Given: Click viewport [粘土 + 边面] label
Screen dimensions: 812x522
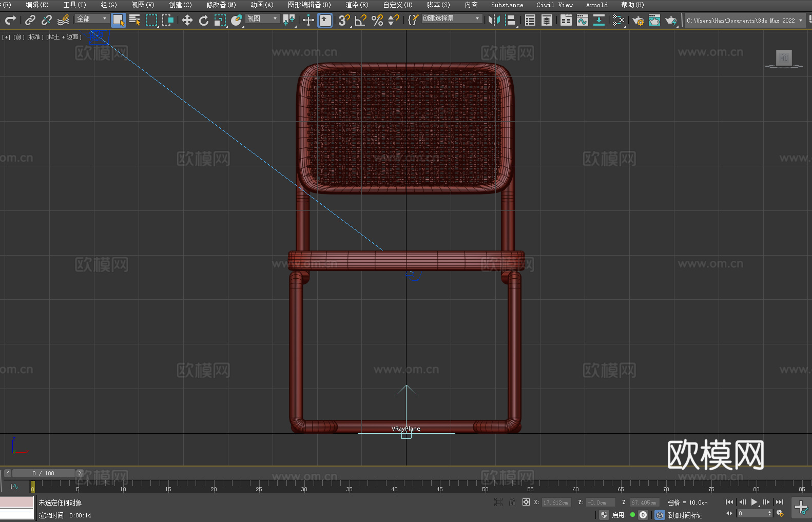Looking at the screenshot, I should [x=64, y=37].
